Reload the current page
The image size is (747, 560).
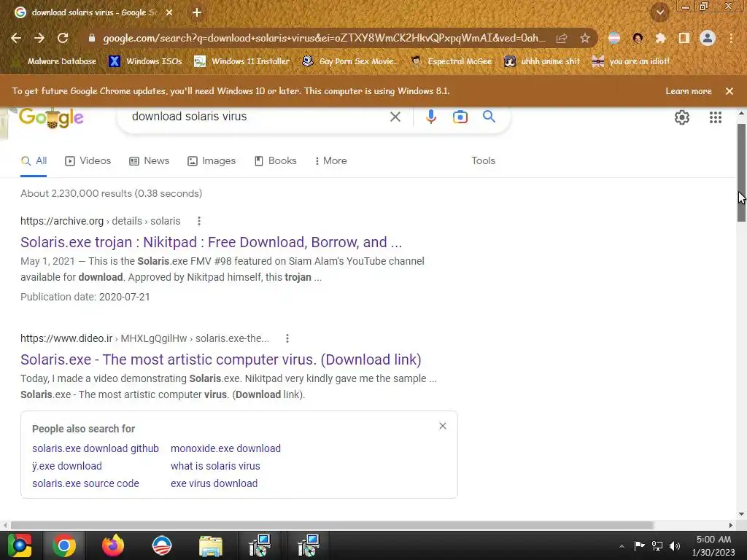click(x=63, y=38)
